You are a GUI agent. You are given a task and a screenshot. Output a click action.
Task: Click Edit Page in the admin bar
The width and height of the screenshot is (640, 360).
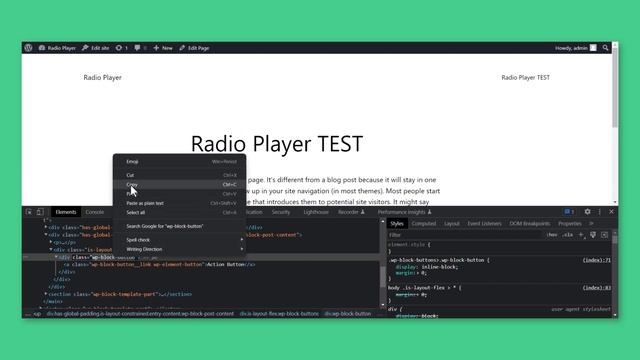(194, 48)
